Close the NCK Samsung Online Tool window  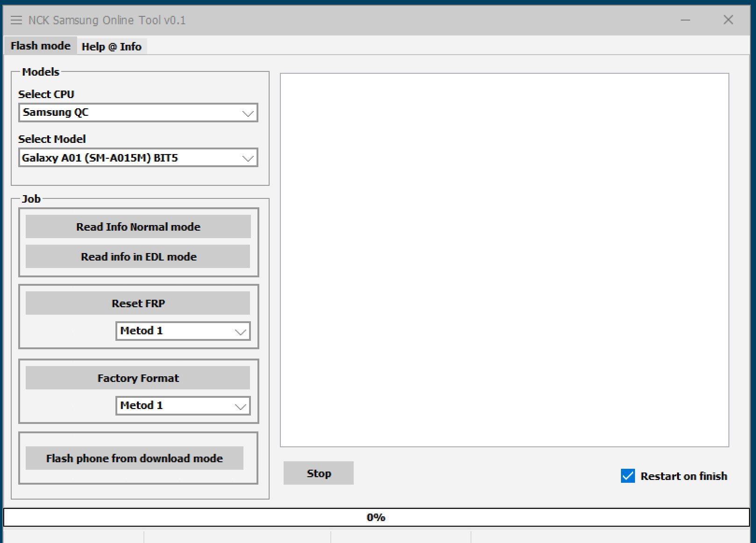coord(728,20)
